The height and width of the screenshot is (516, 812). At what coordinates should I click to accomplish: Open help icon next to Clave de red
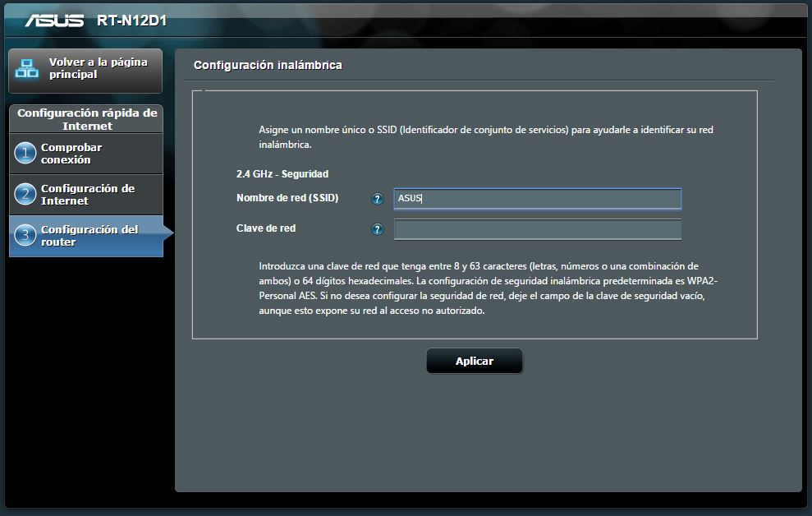pos(378,229)
